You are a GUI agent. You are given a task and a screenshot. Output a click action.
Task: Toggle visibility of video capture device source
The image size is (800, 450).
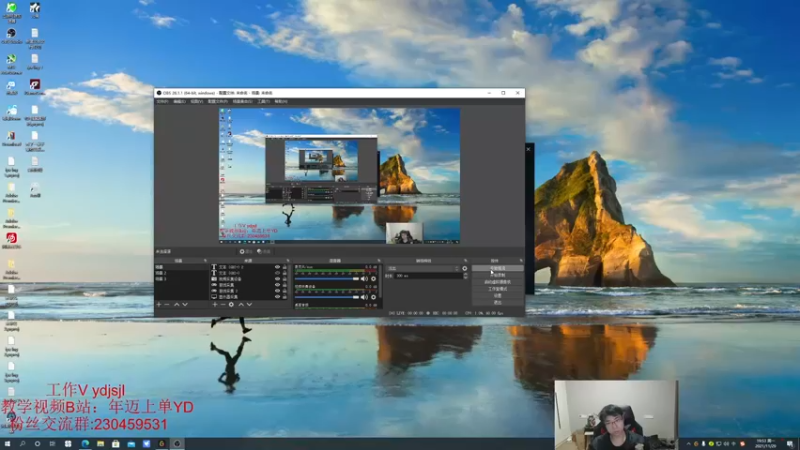(x=277, y=279)
